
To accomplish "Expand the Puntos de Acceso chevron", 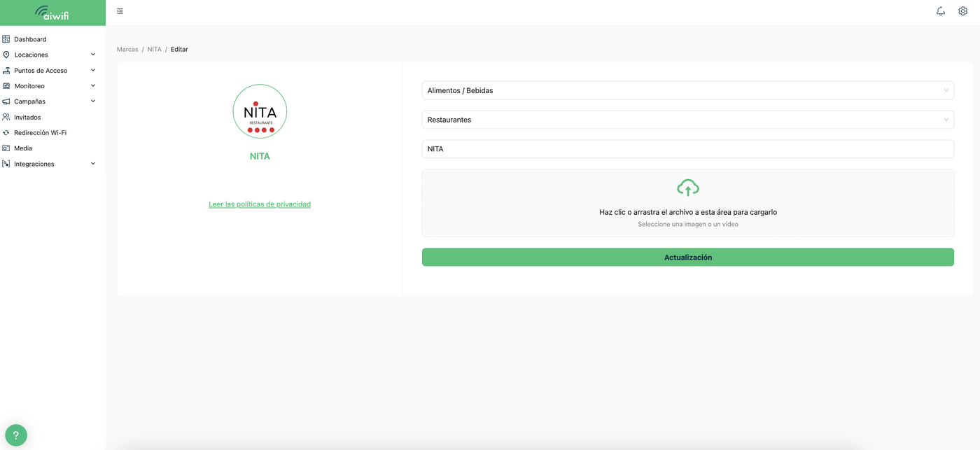I will [x=93, y=70].
